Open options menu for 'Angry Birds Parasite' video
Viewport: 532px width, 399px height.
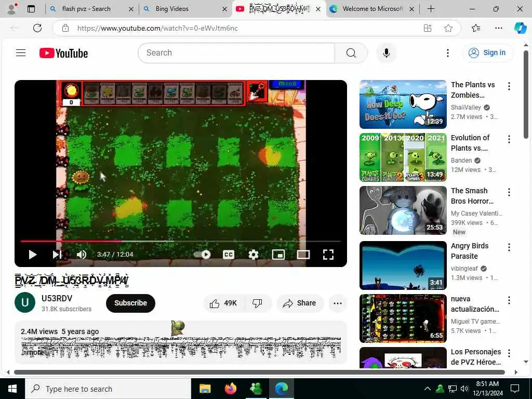pyautogui.click(x=509, y=247)
